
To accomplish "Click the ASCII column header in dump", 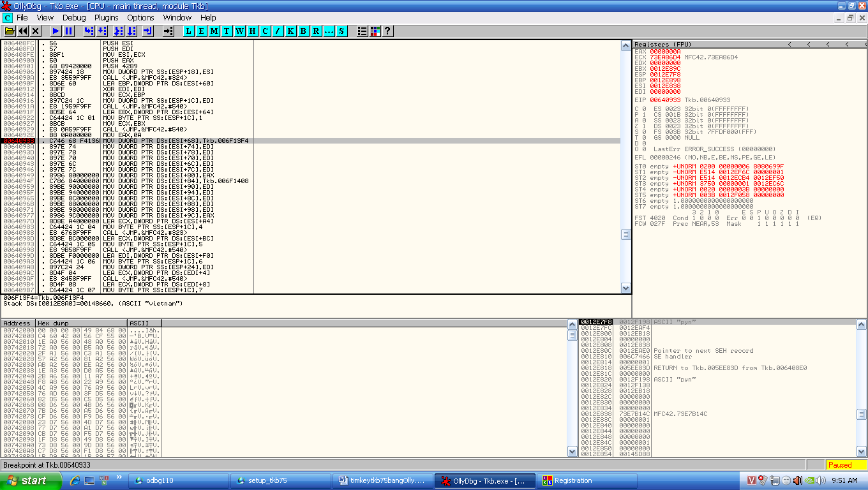I will pyautogui.click(x=146, y=323).
